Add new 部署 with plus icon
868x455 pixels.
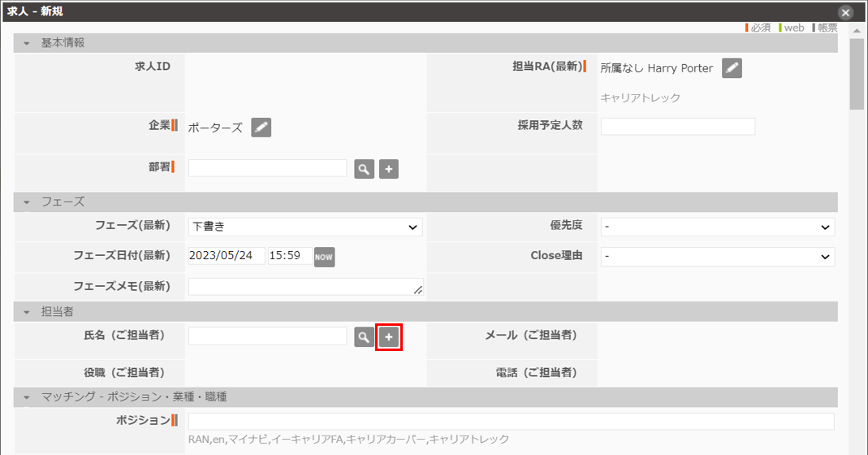[x=389, y=168]
